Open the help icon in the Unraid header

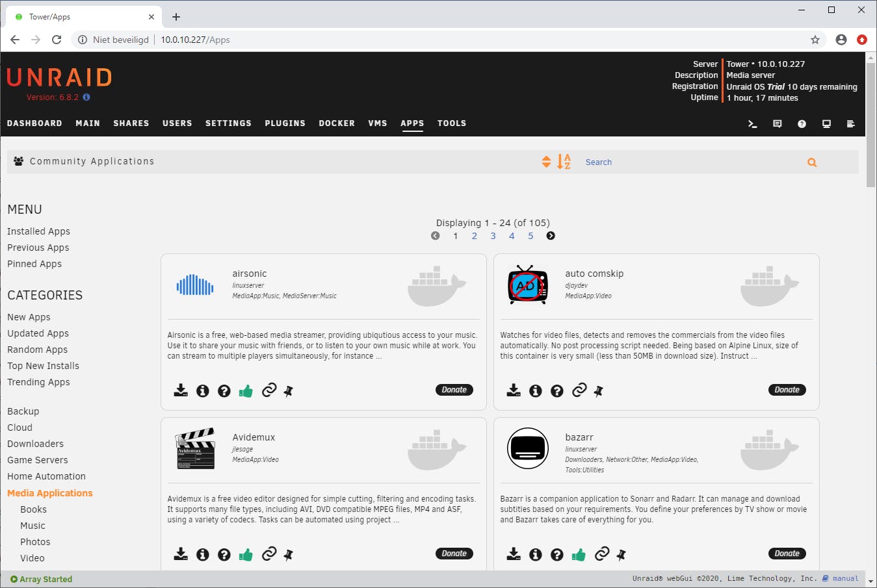pyautogui.click(x=802, y=123)
